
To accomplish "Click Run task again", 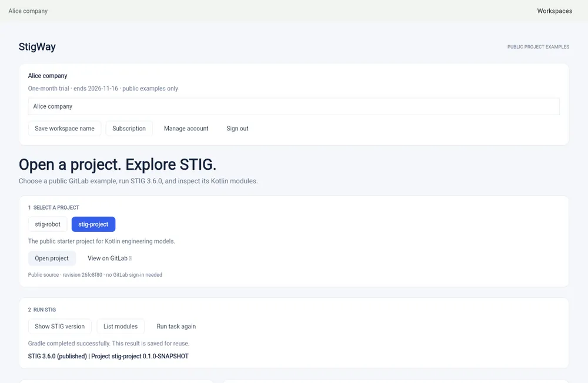I will tap(176, 327).
